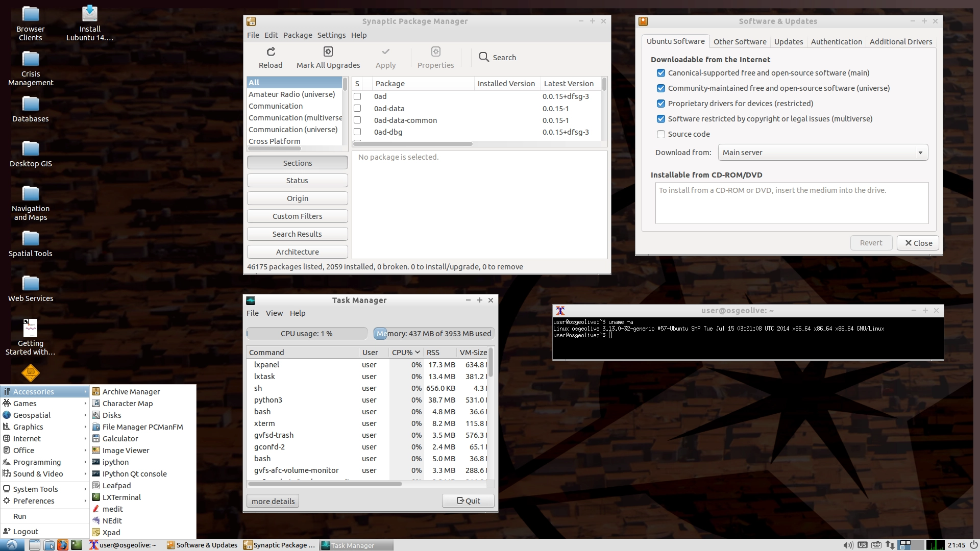The width and height of the screenshot is (980, 551).
Task: Open Getting Started document icon
Action: pyautogui.click(x=31, y=337)
